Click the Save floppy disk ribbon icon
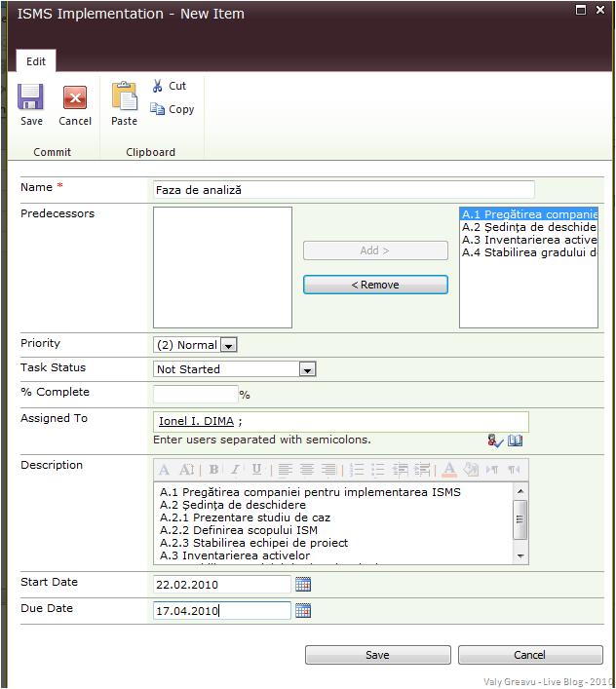Viewport: 616px width, 689px height. (x=31, y=98)
